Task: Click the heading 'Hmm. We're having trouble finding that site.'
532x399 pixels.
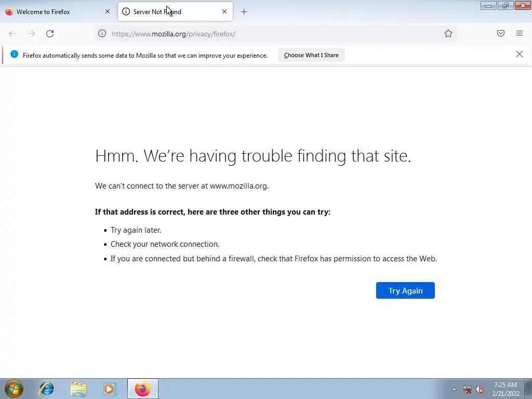Action: point(253,156)
